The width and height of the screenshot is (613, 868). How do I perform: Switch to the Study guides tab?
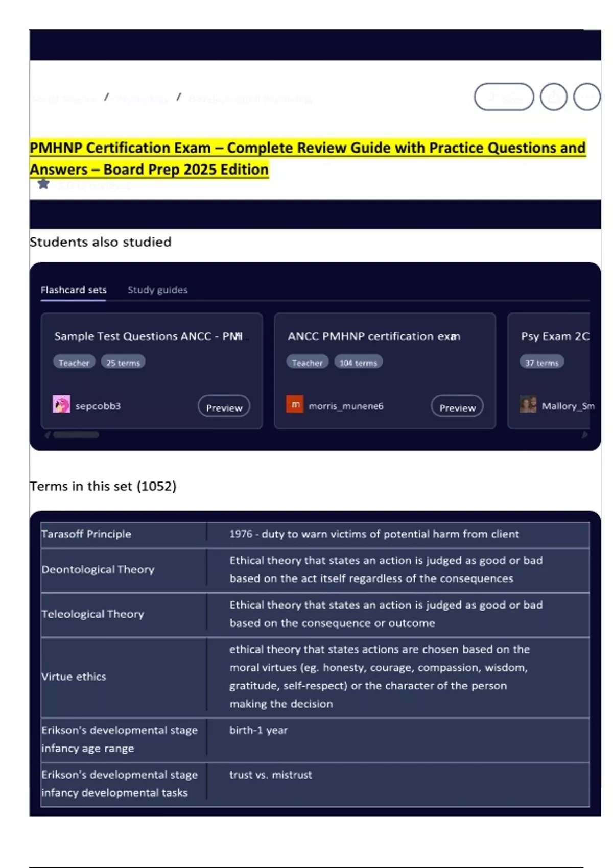click(x=157, y=290)
